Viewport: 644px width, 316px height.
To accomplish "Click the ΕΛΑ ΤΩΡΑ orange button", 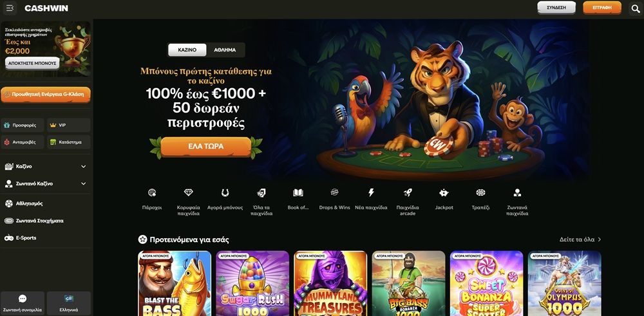I will coord(206,146).
